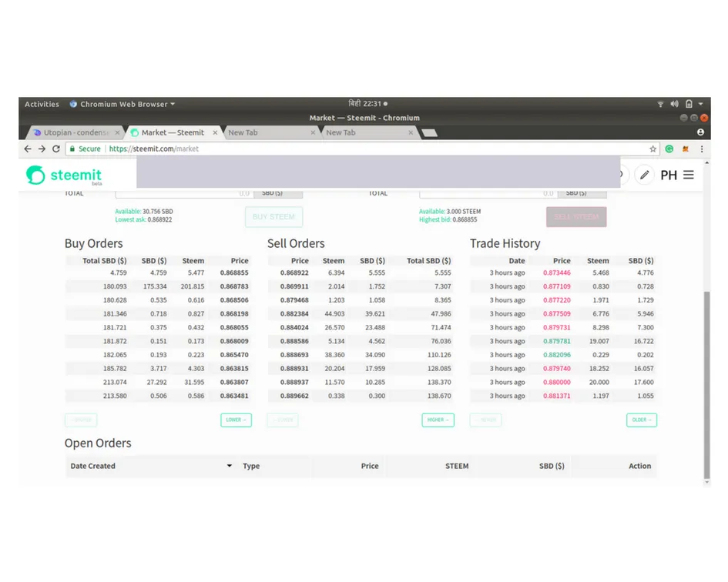The width and height of the screenshot is (728, 582).
Task: Select sell order priced 0.882384
Action: tap(361, 314)
